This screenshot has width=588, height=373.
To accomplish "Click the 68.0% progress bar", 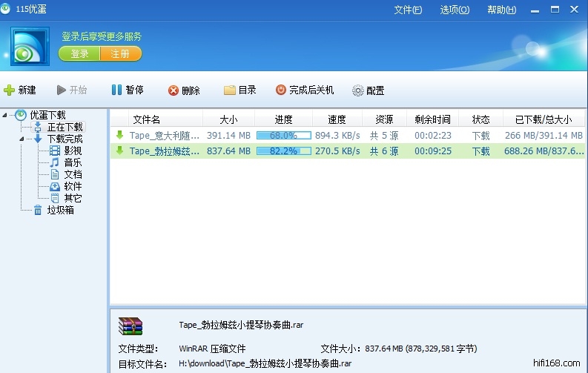I will pyautogui.click(x=283, y=136).
